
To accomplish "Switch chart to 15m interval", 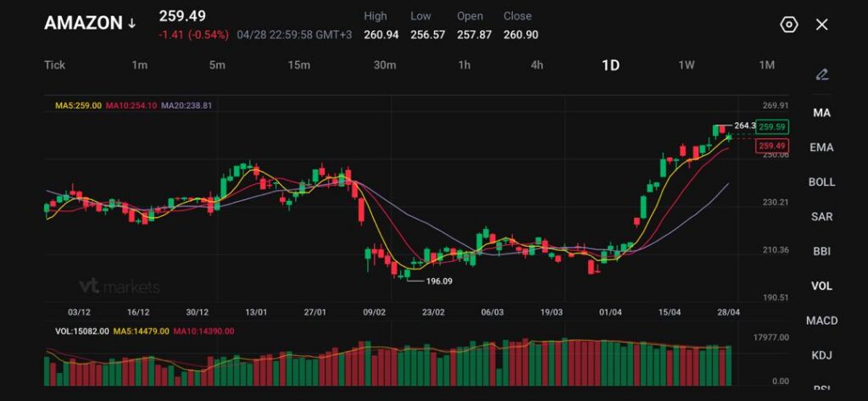I will [x=298, y=65].
